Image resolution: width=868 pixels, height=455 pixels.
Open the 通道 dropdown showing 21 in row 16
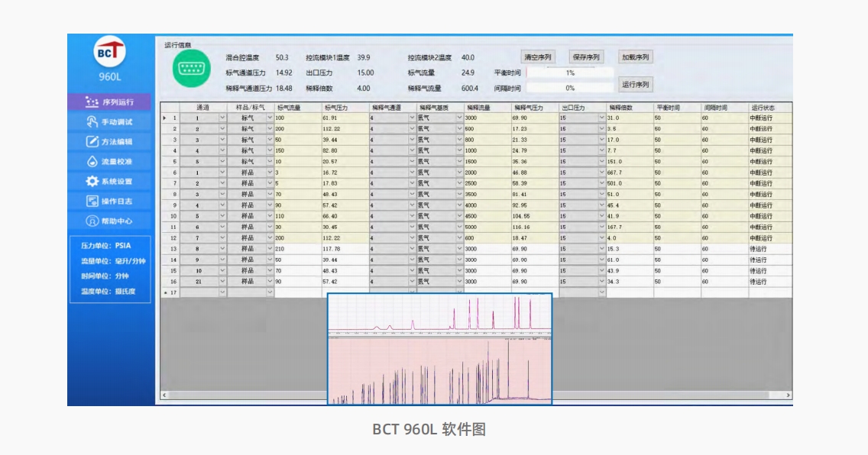coord(222,282)
